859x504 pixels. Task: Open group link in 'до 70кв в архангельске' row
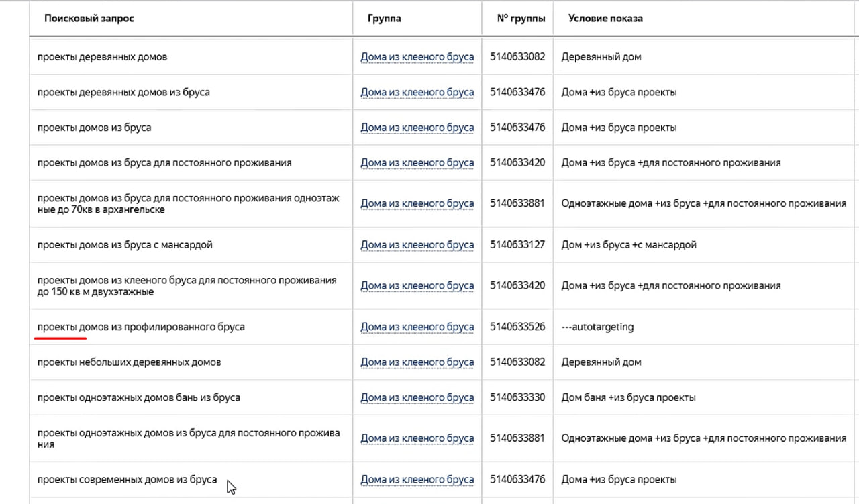click(417, 203)
